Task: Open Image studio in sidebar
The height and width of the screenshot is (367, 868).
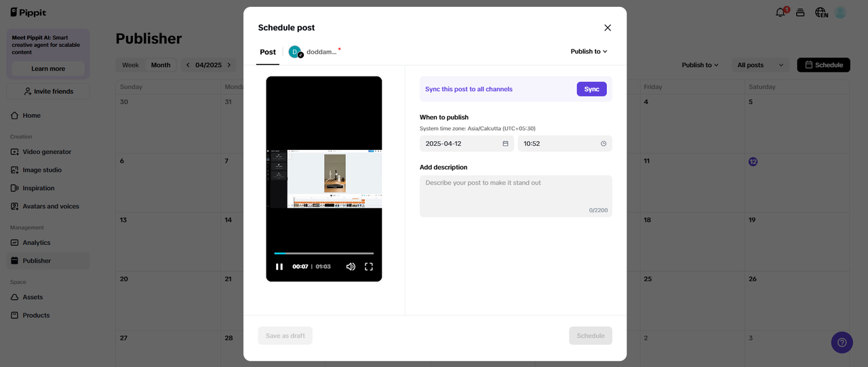Action: [48, 170]
